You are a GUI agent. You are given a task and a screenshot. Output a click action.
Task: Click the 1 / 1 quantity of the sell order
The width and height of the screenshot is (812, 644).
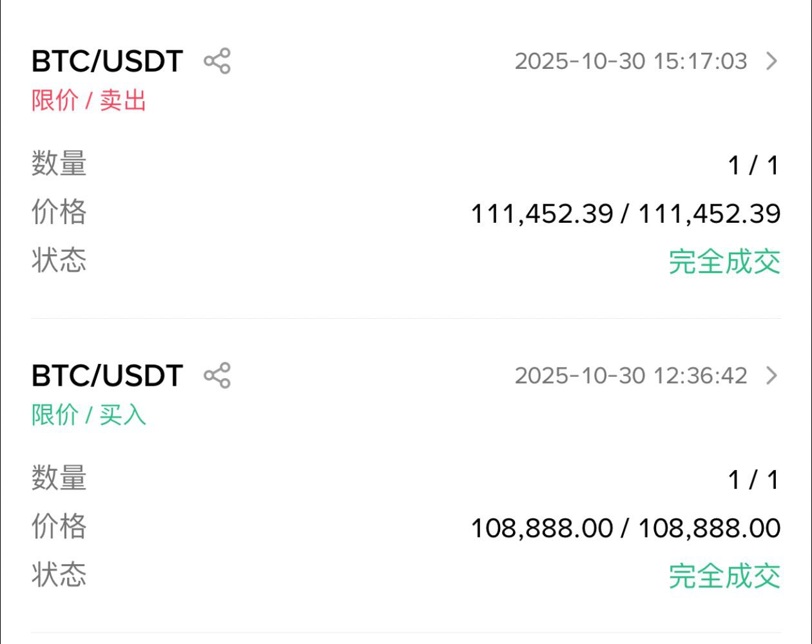(x=753, y=166)
